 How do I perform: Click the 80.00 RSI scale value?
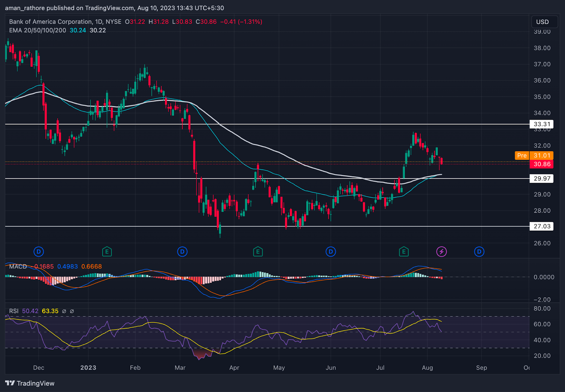click(542, 309)
